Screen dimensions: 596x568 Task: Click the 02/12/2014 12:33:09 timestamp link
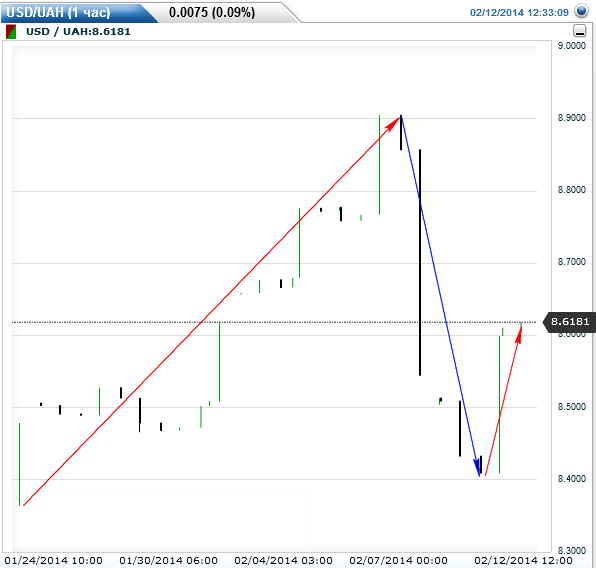519,13
